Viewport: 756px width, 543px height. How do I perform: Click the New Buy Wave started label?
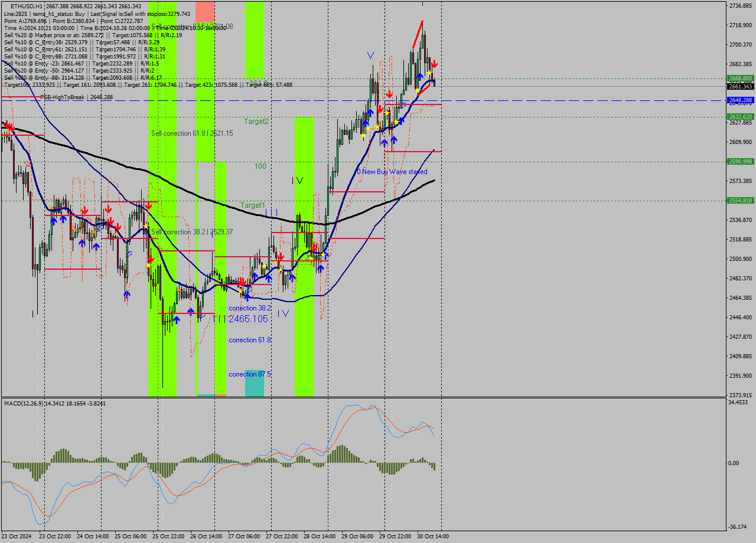coord(392,172)
